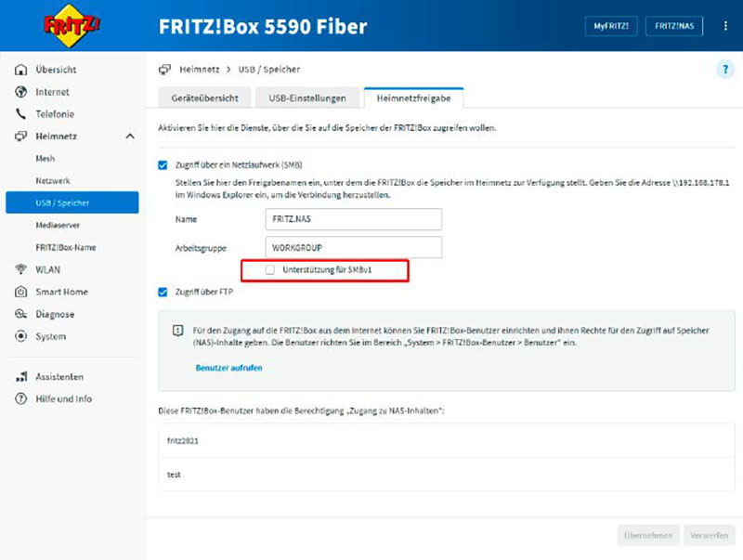Click the Assistenten icon

pyautogui.click(x=20, y=377)
